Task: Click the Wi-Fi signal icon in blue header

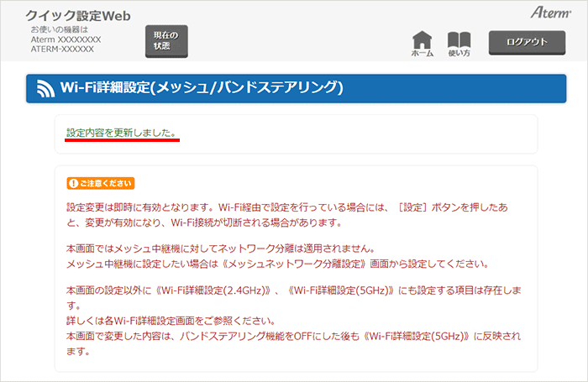Action: (x=45, y=88)
